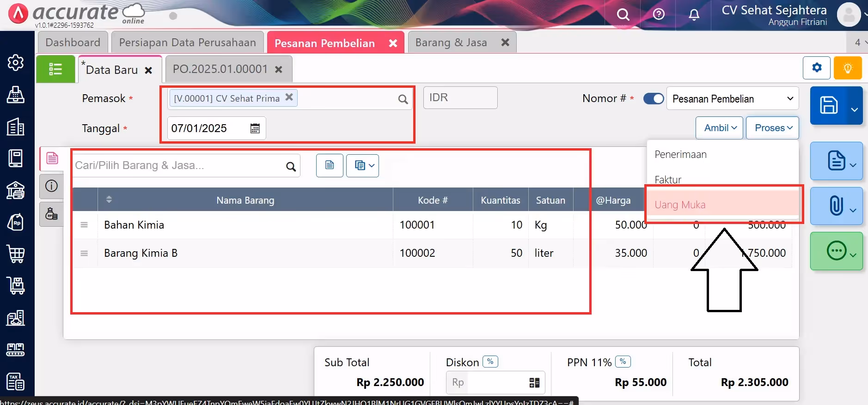
Task: Open the Rp price tag module in sidebar
Action: pyautogui.click(x=16, y=222)
